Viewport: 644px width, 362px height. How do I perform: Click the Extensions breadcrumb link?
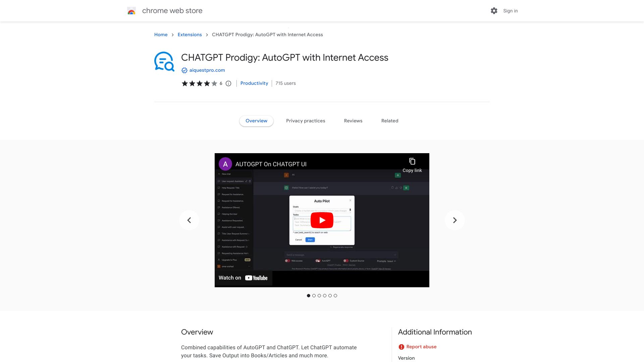(189, 35)
